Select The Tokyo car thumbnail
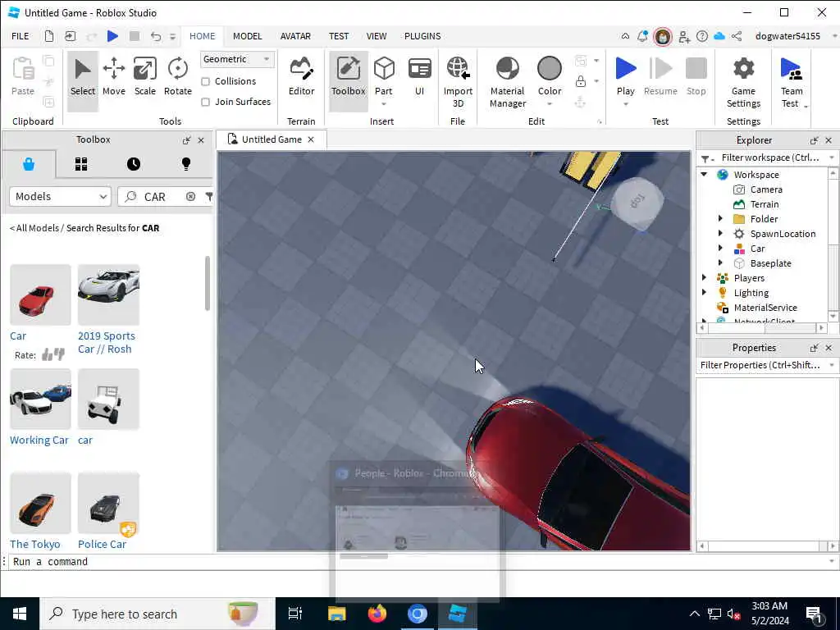Viewport: 840px width, 630px height. (40, 503)
